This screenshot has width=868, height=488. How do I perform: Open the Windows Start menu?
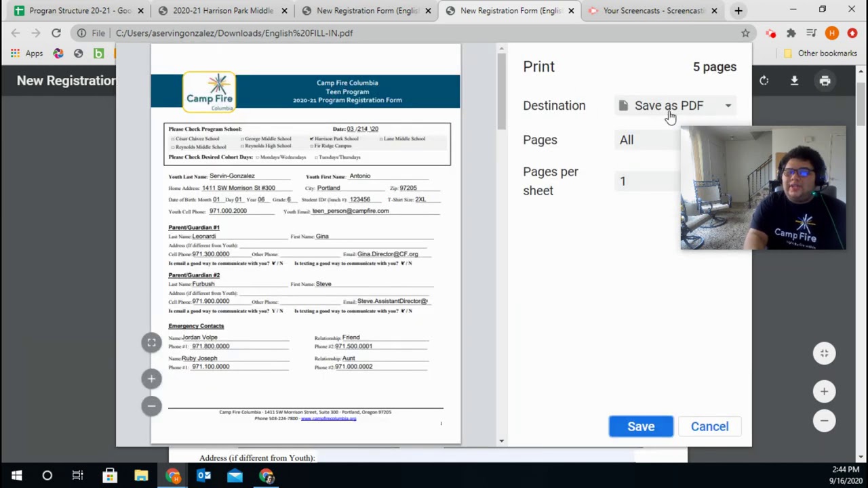[x=16, y=476]
